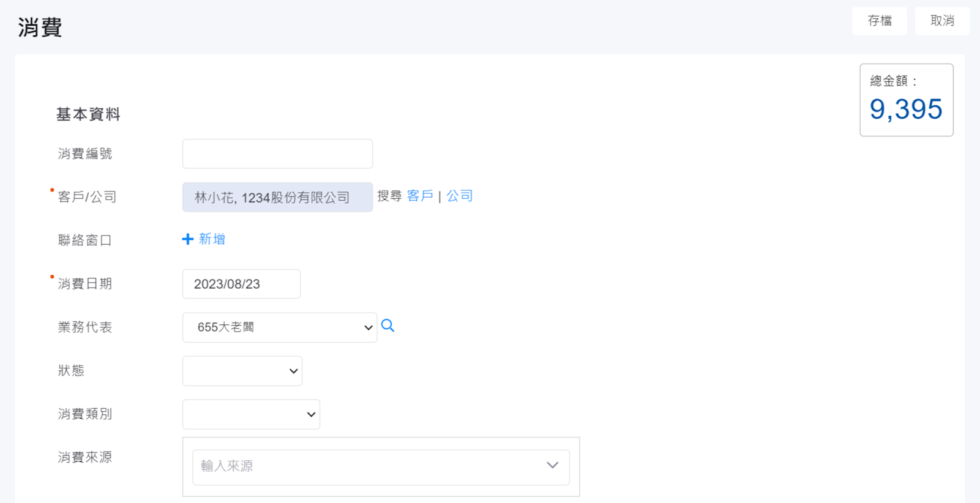The width and height of the screenshot is (980, 503).
Task: Select the 基本資料 section heading
Action: click(88, 114)
